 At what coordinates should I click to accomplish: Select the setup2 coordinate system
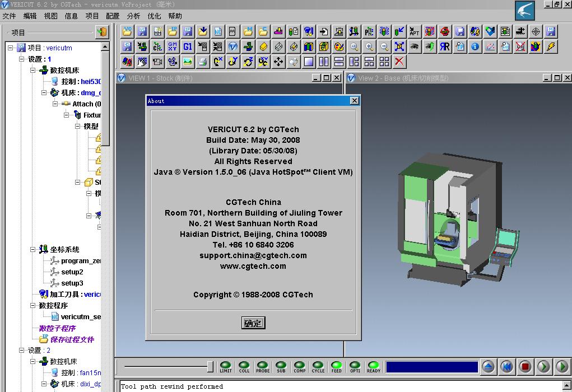(72, 272)
